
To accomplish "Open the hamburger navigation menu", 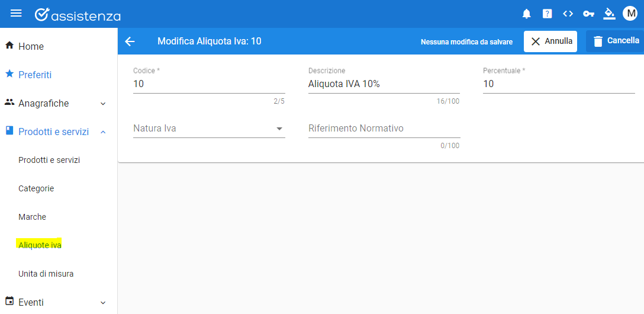I will pyautogui.click(x=16, y=14).
